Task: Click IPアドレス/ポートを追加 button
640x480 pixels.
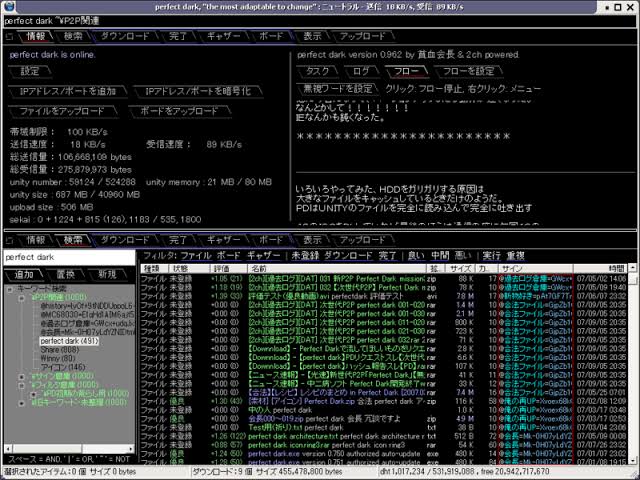Action: (68, 91)
